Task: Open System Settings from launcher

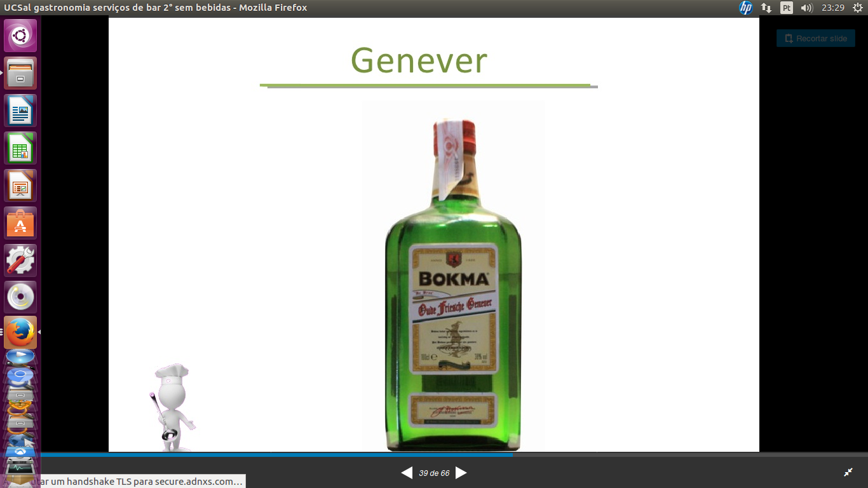Action: (20, 261)
